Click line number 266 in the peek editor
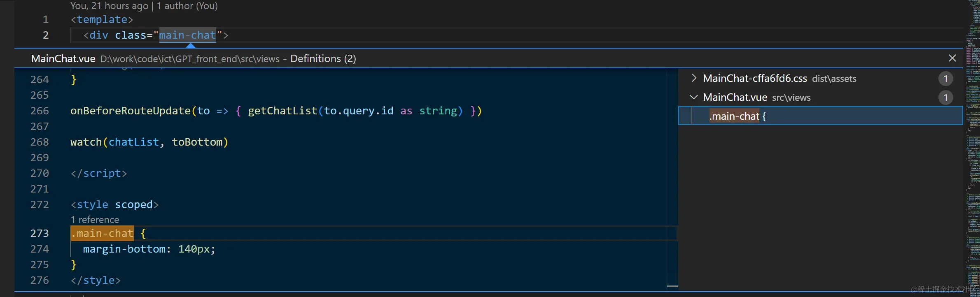The height and width of the screenshot is (297, 980). 40,111
